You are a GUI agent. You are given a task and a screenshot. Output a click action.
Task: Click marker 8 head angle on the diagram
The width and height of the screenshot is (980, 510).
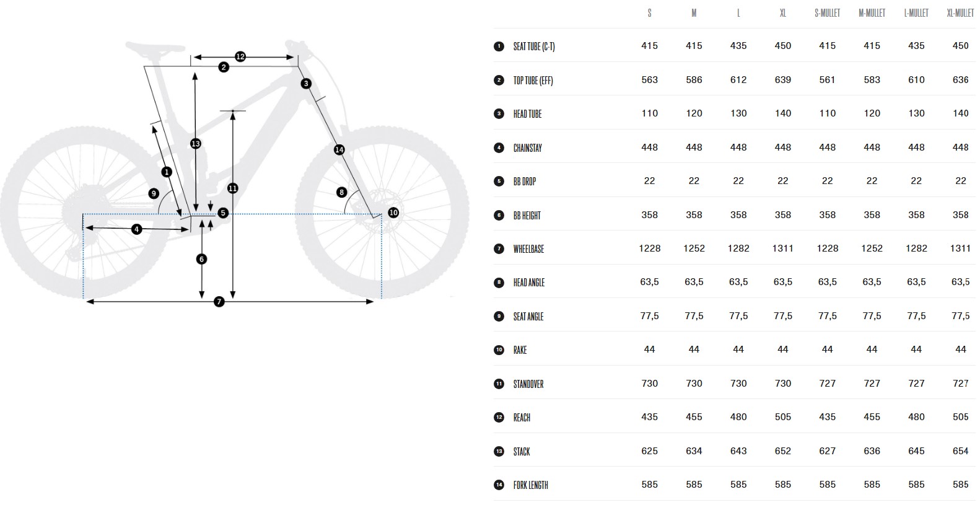[342, 193]
